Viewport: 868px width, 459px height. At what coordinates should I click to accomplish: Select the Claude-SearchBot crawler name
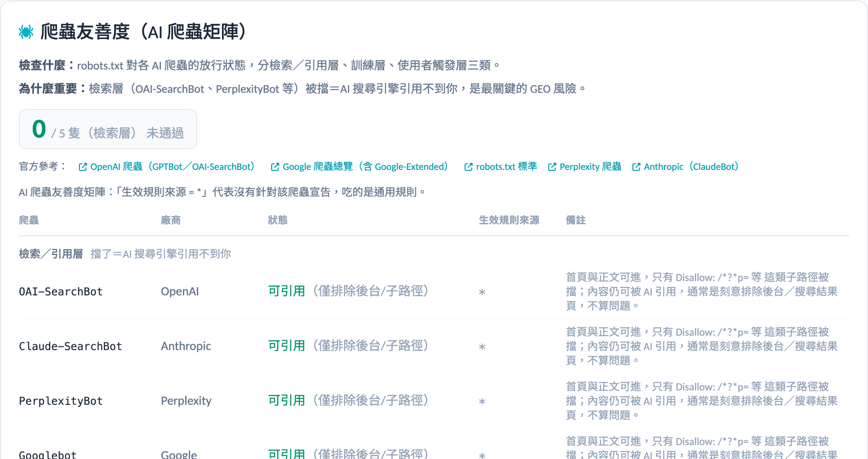tap(70, 346)
